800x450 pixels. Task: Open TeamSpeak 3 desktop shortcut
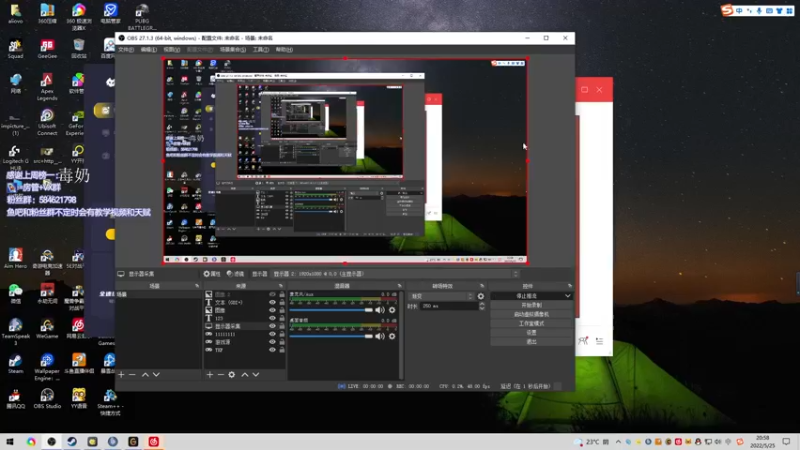click(x=15, y=331)
